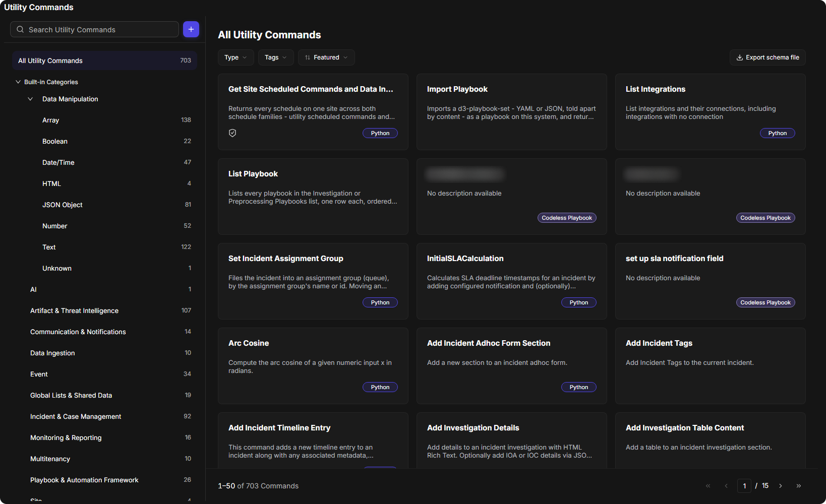The image size is (826, 504).
Task: Open Communication & Notifications category
Action: pos(104,332)
